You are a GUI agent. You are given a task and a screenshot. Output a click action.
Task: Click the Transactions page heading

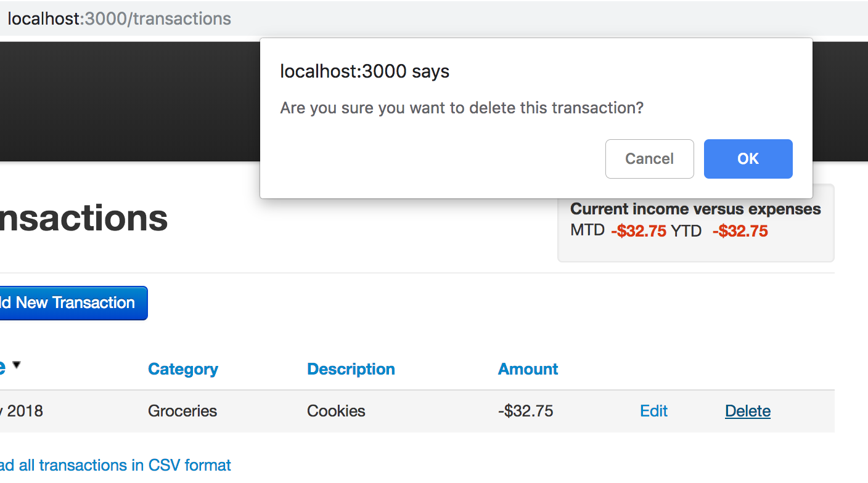point(84,218)
